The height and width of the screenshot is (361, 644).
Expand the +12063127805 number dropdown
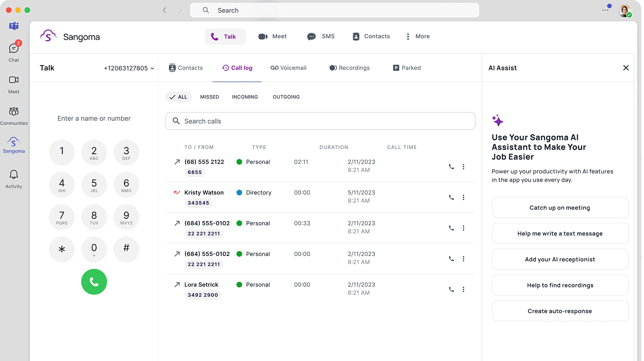point(129,68)
